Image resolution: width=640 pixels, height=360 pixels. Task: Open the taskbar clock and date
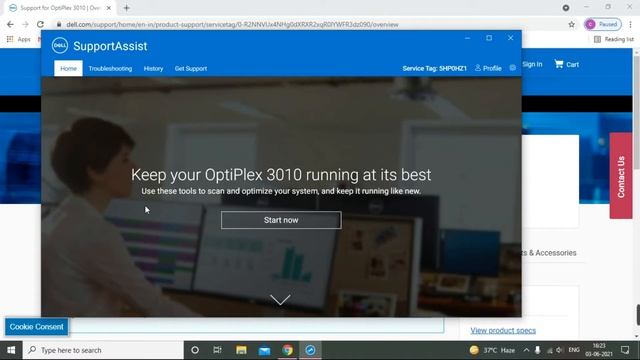point(599,350)
